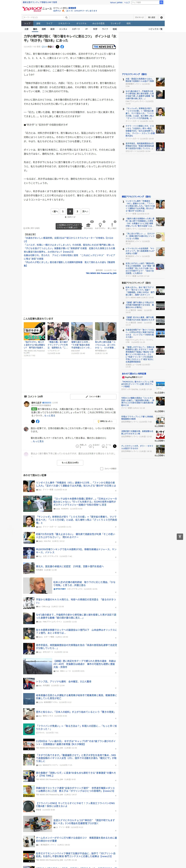Click the ウェブ検索 input field
Screen dimensions: 186x868
145,2
